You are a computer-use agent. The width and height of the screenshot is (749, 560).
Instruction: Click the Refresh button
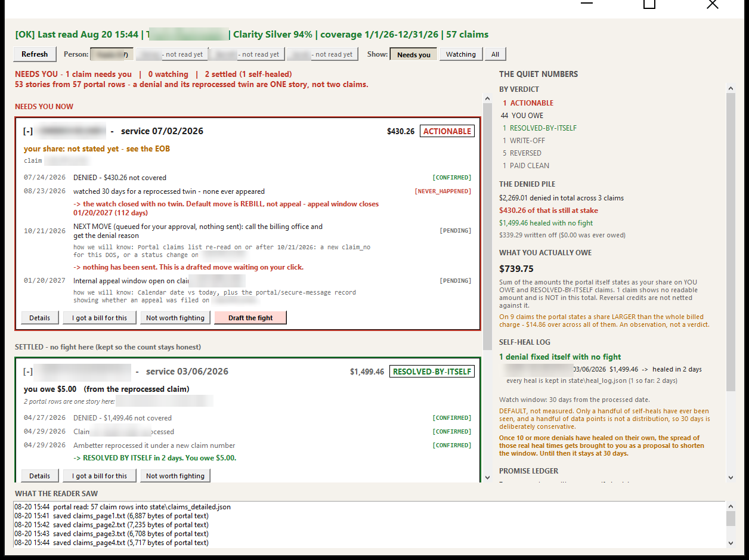point(35,54)
